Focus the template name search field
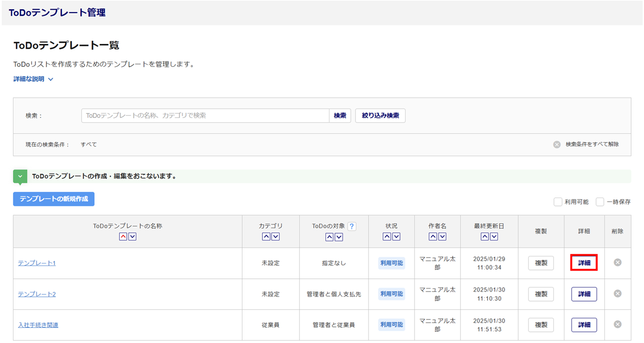The width and height of the screenshot is (644, 343). click(x=205, y=115)
